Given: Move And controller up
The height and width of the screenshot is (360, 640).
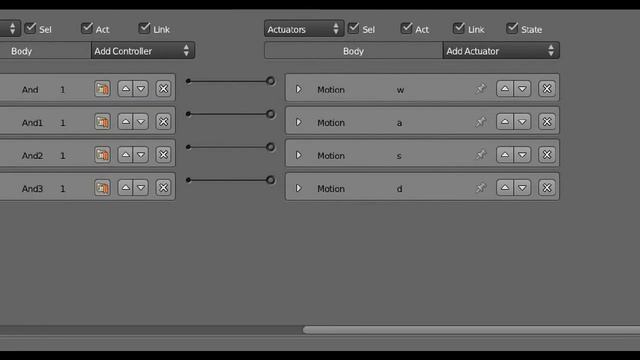Looking at the screenshot, I should [125, 89].
